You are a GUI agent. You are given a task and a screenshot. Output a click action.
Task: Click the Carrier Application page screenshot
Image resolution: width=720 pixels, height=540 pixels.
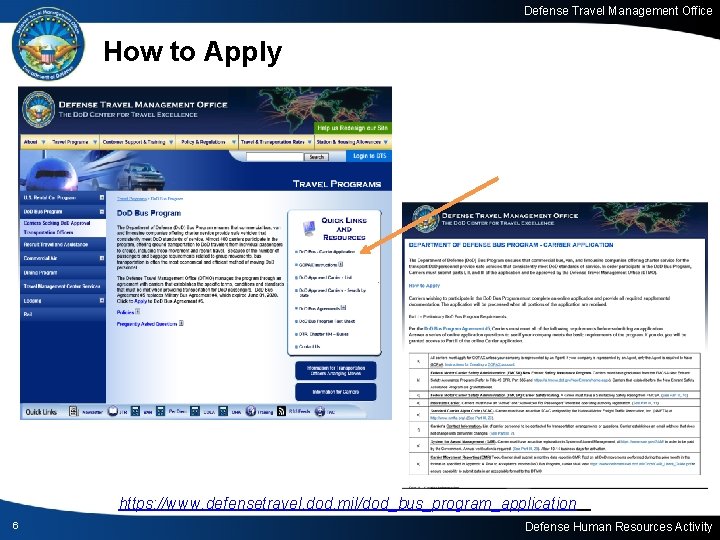coord(555,345)
